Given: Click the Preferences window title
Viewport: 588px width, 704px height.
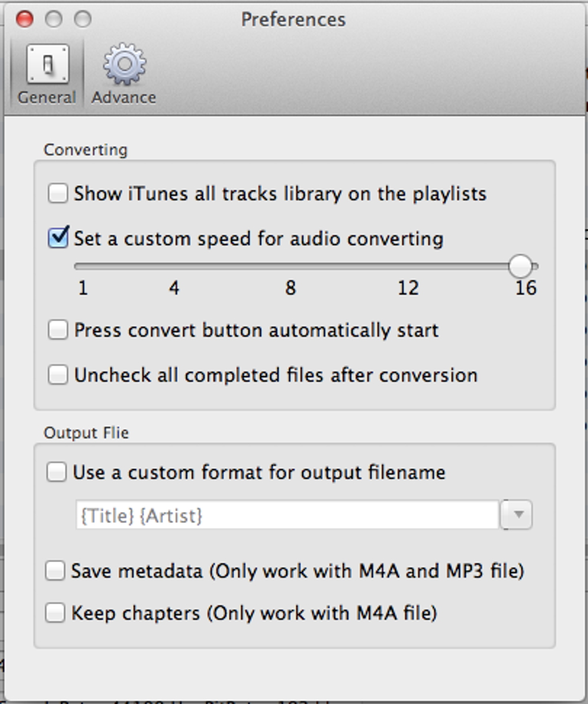Looking at the screenshot, I should pyautogui.click(x=293, y=19).
